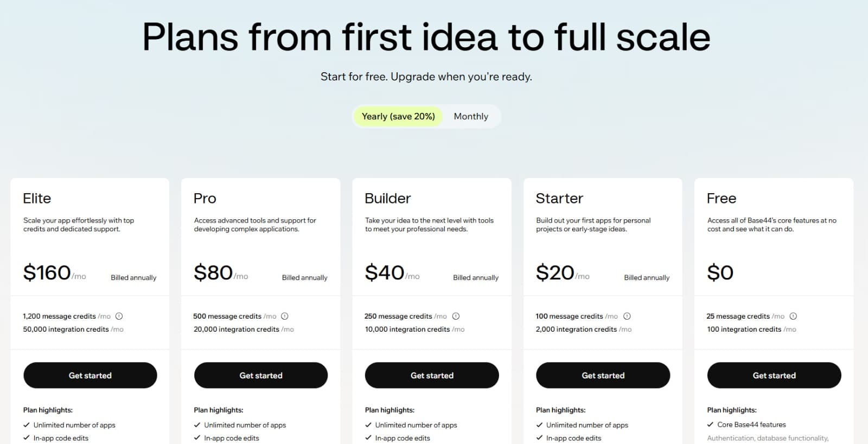Get started with the Pro plan
This screenshot has height=444, width=868.
coord(261,375)
